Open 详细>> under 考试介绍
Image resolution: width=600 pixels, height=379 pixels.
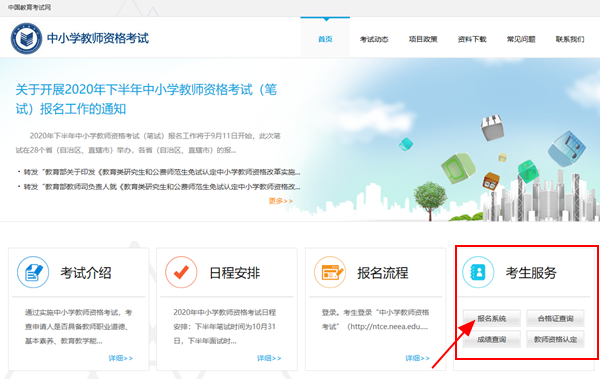[121, 358]
